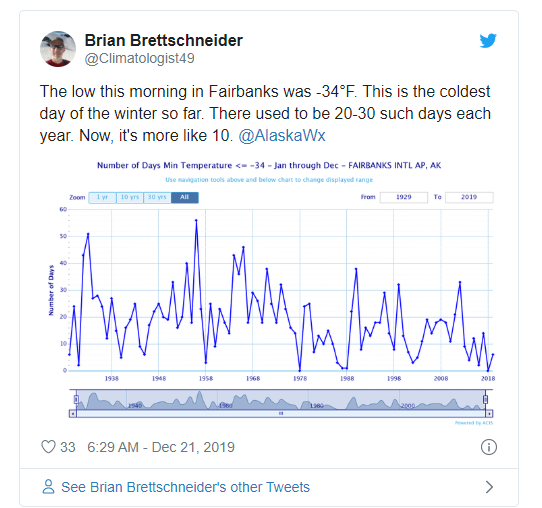Click Brian Brettschneider's profile avatar

(58, 49)
